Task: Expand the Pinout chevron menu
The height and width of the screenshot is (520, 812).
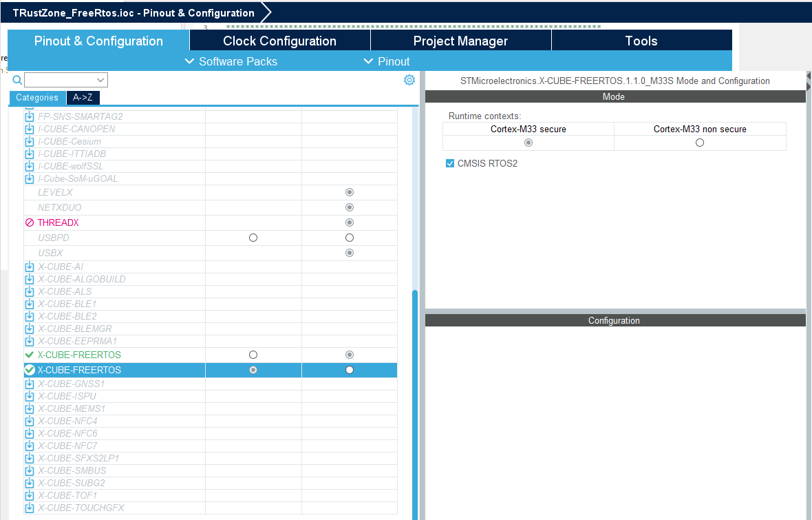Action: [x=369, y=61]
